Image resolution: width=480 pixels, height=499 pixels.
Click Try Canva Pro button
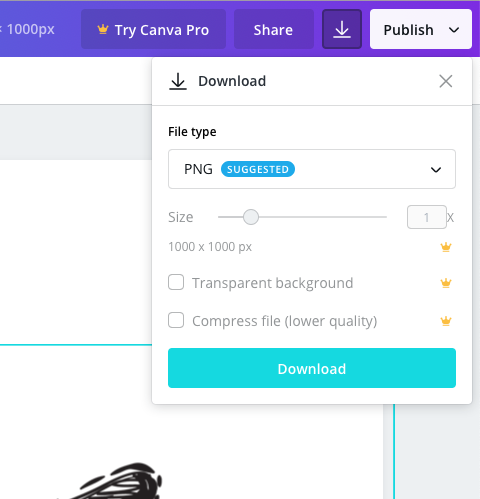click(153, 30)
